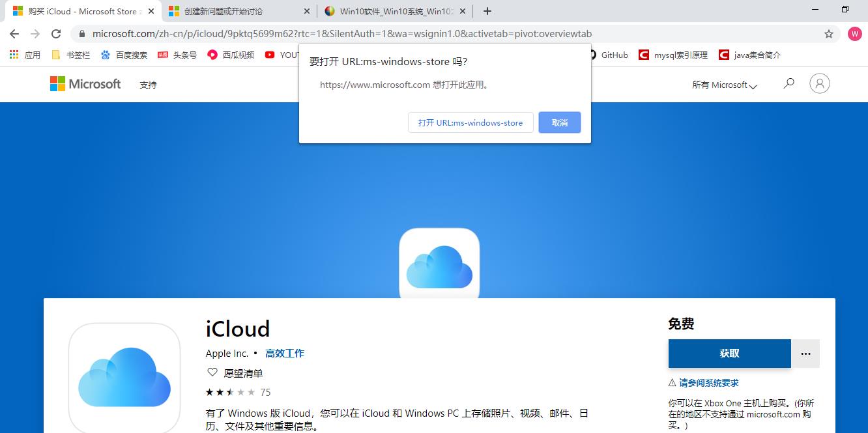868x433 pixels.
Task: Click the 免费 price label
Action: (x=681, y=324)
